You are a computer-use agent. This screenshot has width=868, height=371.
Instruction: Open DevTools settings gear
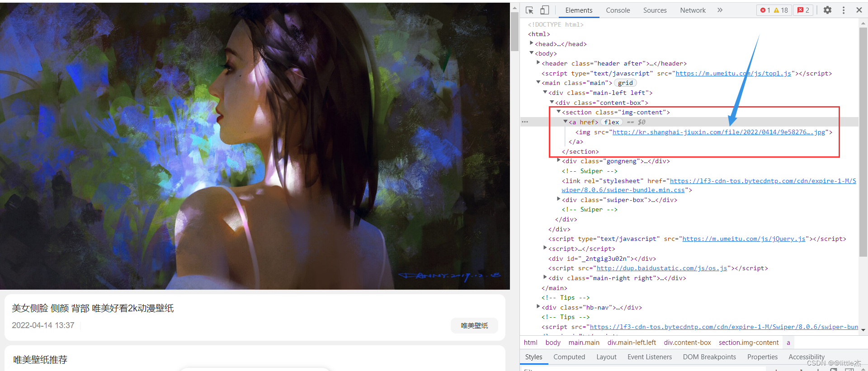827,10
